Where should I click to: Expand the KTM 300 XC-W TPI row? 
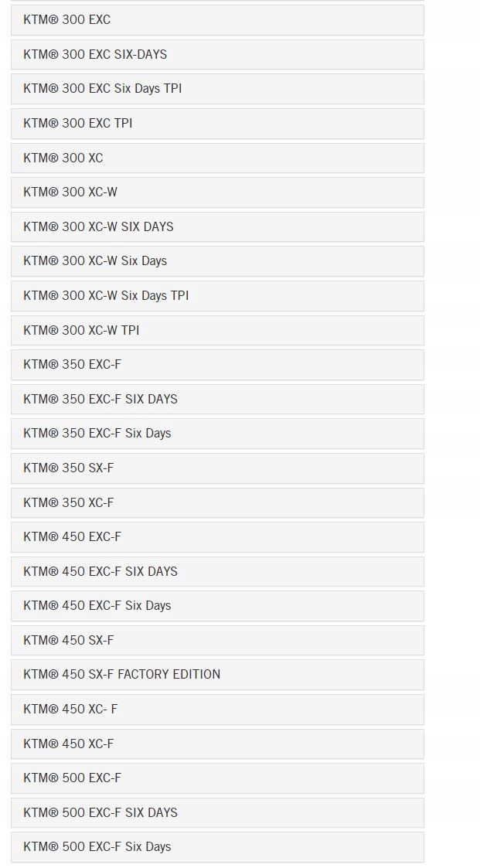coord(217,331)
